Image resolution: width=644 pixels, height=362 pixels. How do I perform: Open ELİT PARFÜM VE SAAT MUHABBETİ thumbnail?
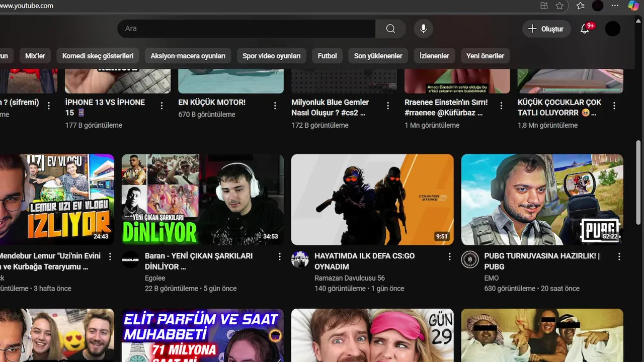(x=203, y=335)
